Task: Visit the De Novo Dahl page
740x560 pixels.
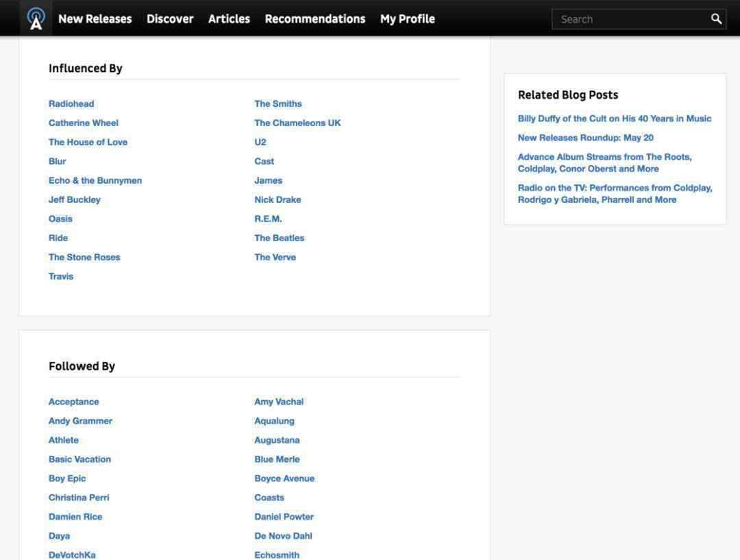Action: (283, 536)
